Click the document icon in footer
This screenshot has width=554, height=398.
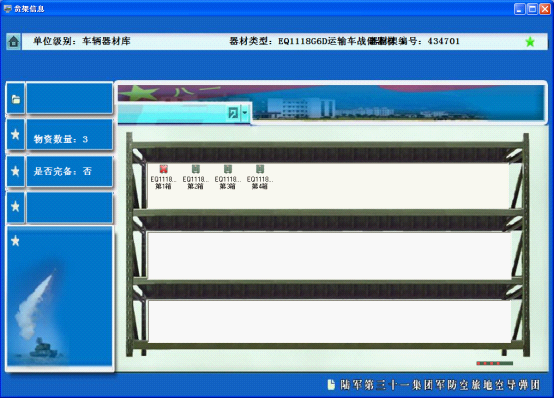tap(331, 385)
